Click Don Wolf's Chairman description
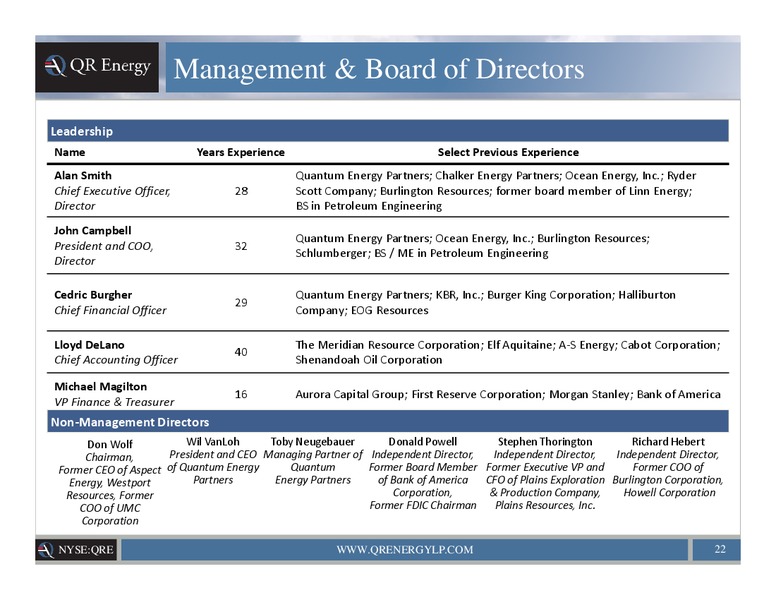 (x=110, y=489)
